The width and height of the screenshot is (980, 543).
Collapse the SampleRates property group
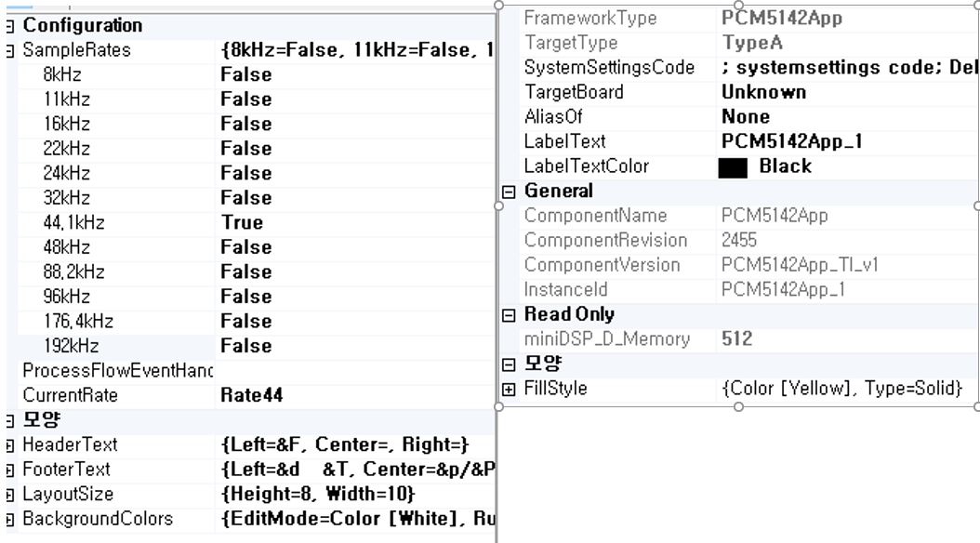click(x=9, y=50)
